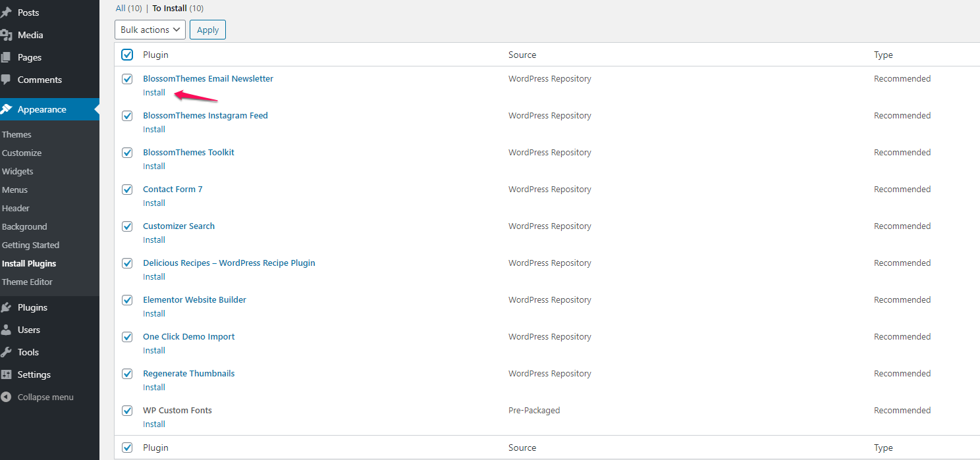
Task: Install Delicious Recipes plugin
Action: [154, 277]
